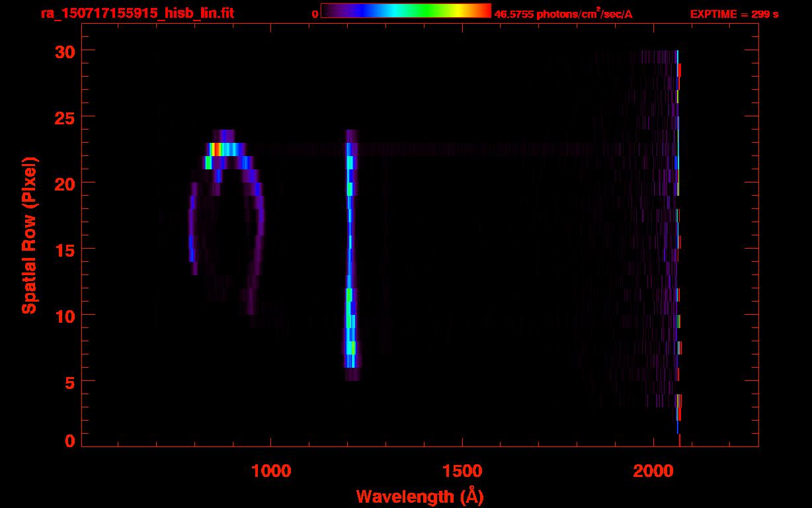Click the Wavelength (Å) axis title

tap(419, 496)
